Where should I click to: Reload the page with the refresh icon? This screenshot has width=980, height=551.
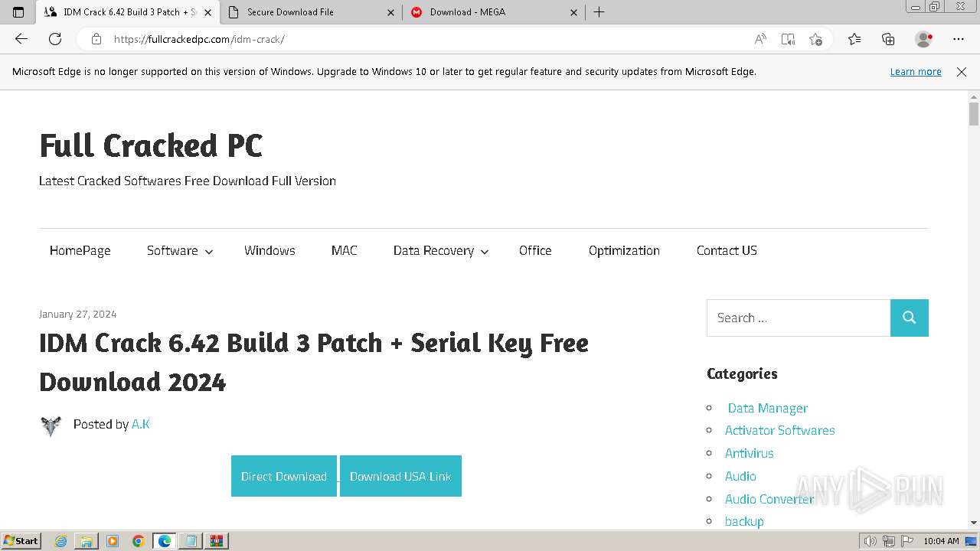pos(55,39)
